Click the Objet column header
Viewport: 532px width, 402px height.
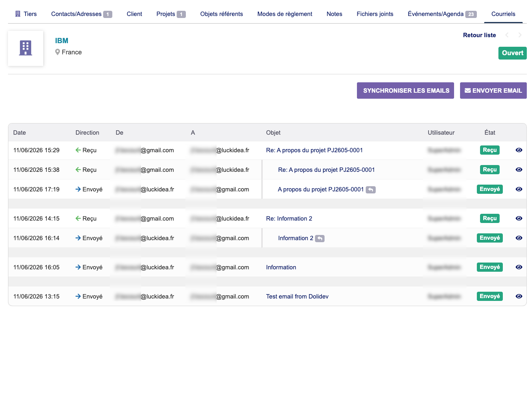(x=273, y=133)
